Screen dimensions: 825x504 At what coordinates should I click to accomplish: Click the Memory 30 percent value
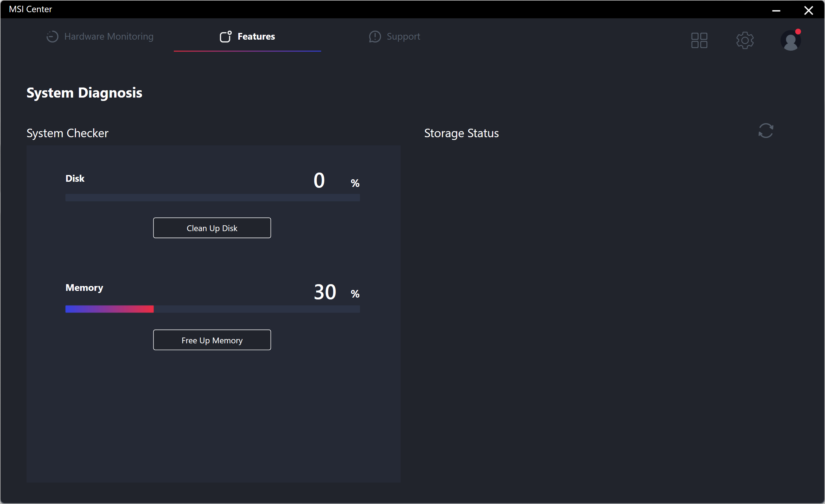pyautogui.click(x=325, y=292)
